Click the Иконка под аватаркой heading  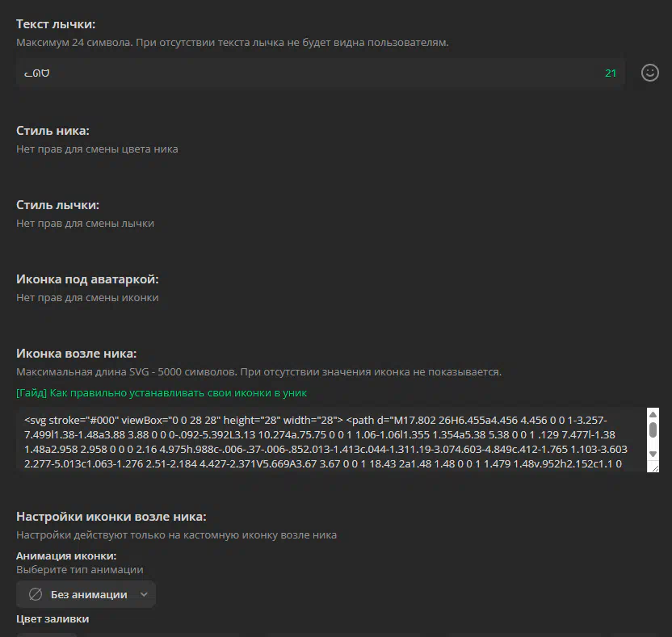click(x=87, y=279)
